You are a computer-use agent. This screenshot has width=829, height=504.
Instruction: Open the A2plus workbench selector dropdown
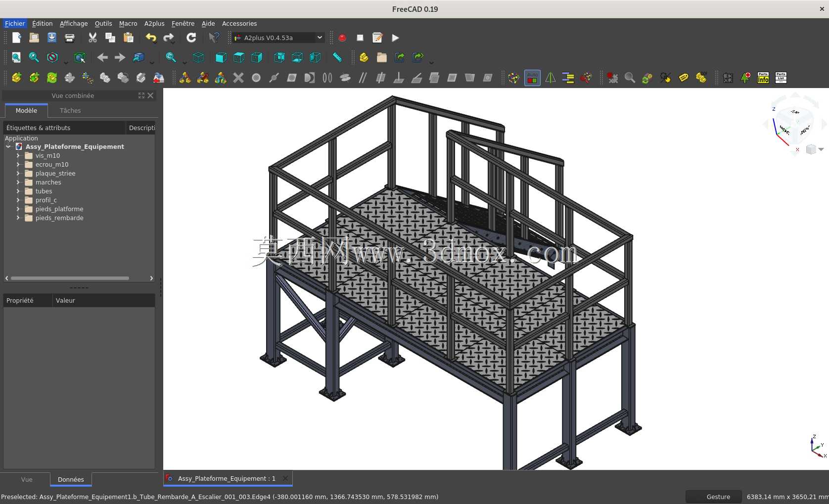[278, 38]
